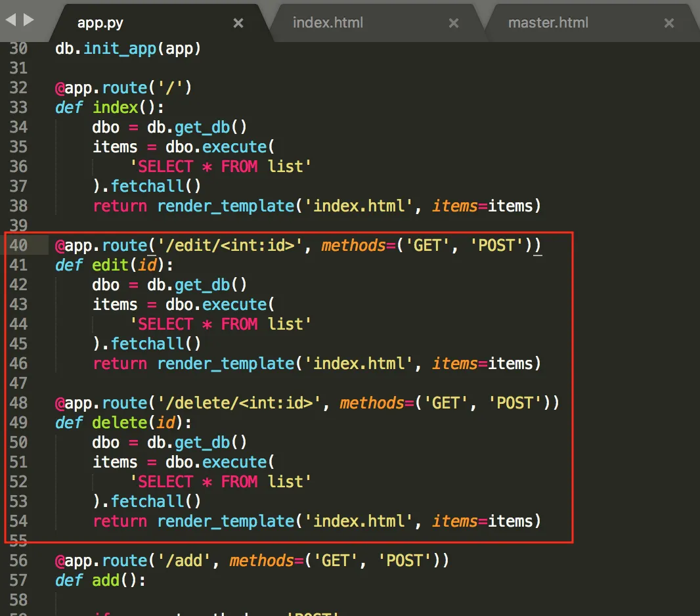Click the return statement on line 46

(x=317, y=364)
